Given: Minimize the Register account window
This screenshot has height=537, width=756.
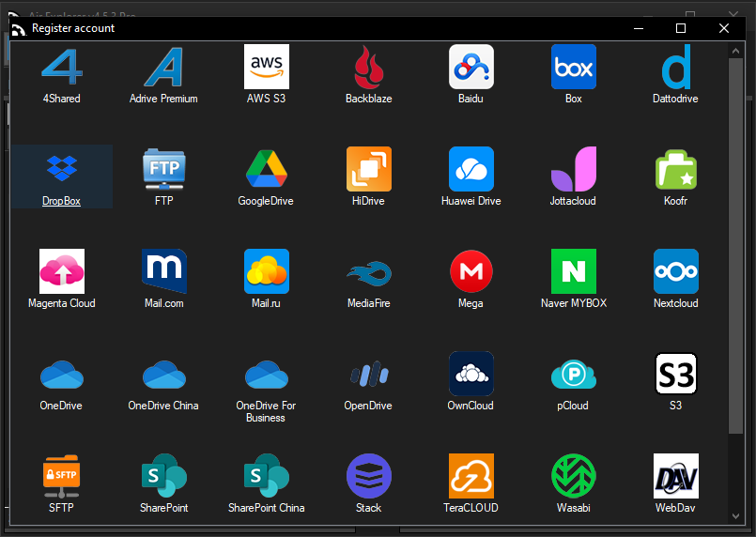Looking at the screenshot, I should pos(639,28).
